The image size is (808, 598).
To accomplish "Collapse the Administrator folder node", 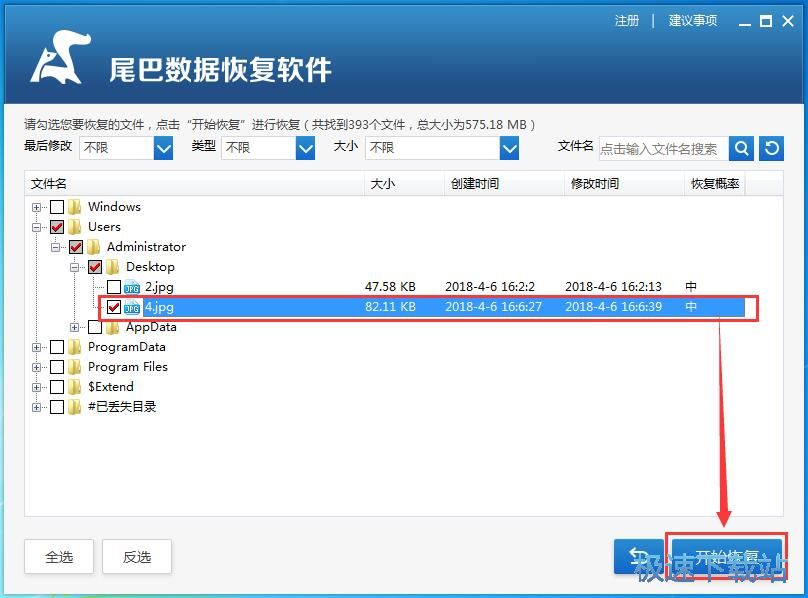I will coord(55,247).
